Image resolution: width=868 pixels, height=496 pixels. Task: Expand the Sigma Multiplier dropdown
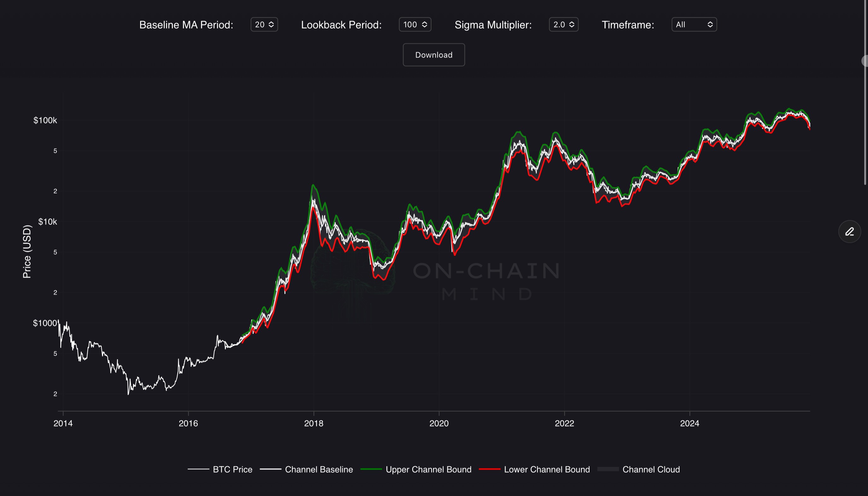pos(563,25)
